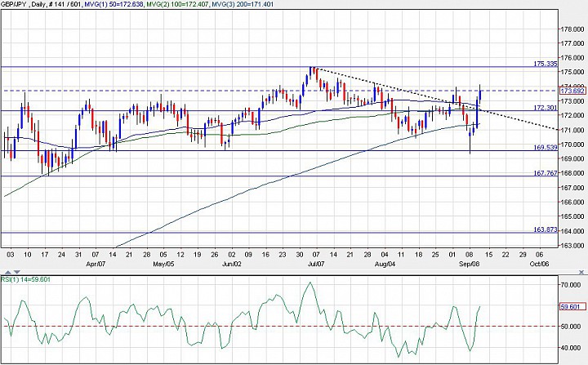
Task: Click the Aug/04 date label
Action: coord(385,264)
